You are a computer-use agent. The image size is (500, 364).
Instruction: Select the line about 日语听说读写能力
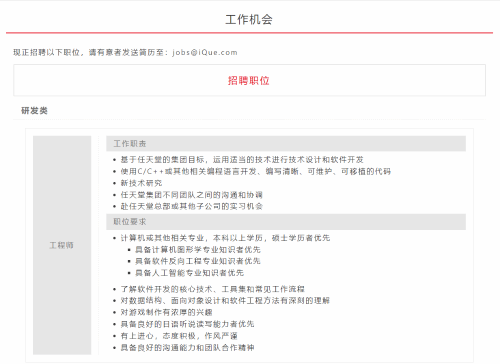click(x=187, y=324)
